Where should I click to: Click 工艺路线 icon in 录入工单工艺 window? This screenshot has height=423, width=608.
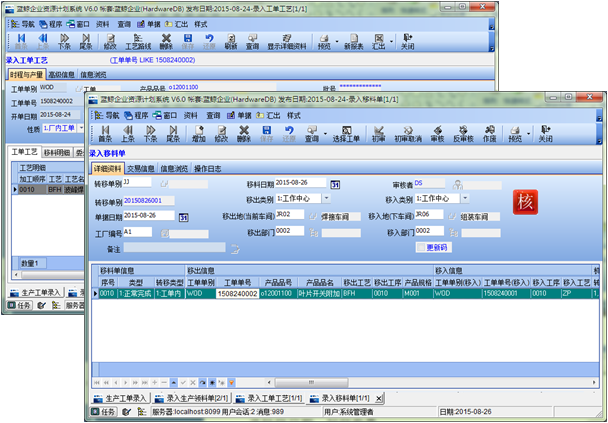click(138, 41)
